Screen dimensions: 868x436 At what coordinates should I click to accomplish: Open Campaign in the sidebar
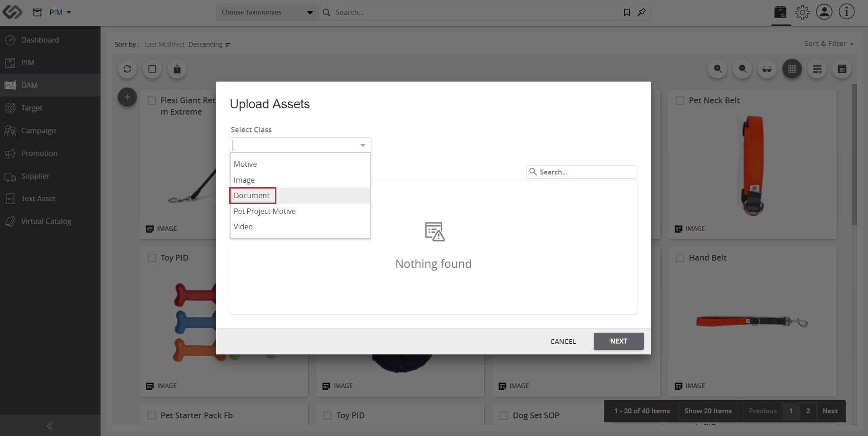point(50,131)
